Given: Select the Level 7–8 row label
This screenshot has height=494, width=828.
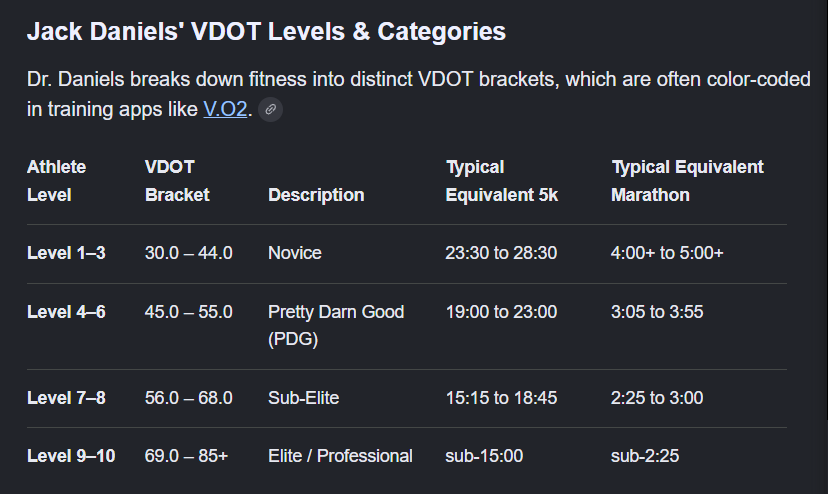Looking at the screenshot, I should click(x=66, y=398).
